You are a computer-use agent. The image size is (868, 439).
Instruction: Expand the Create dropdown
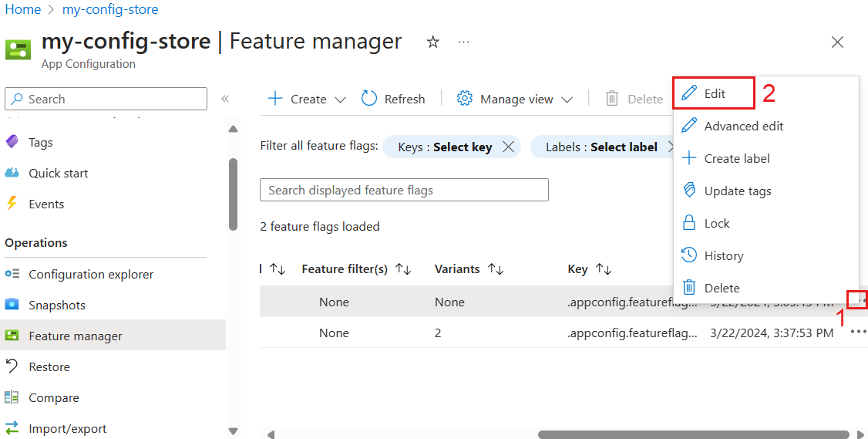click(x=340, y=99)
